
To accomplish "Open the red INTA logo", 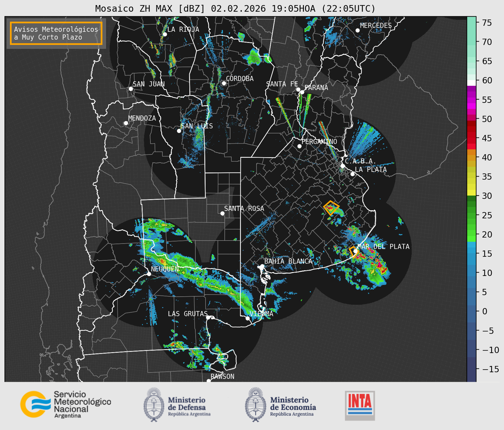I will [360, 405].
